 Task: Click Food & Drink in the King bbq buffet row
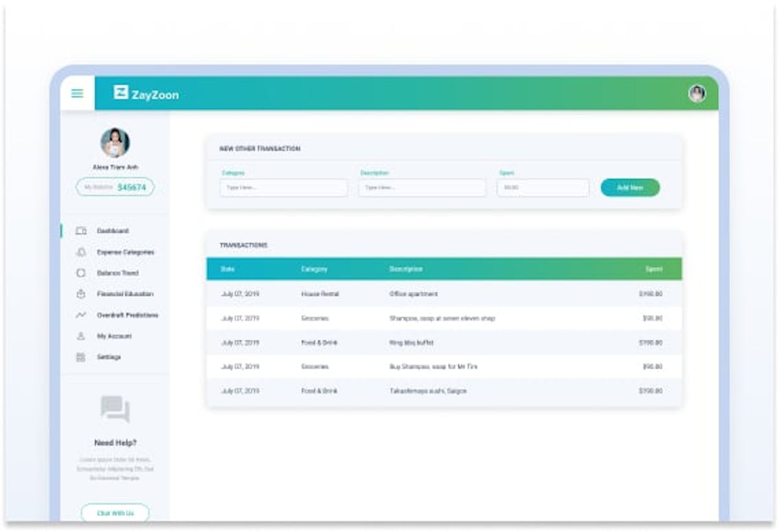(x=319, y=343)
